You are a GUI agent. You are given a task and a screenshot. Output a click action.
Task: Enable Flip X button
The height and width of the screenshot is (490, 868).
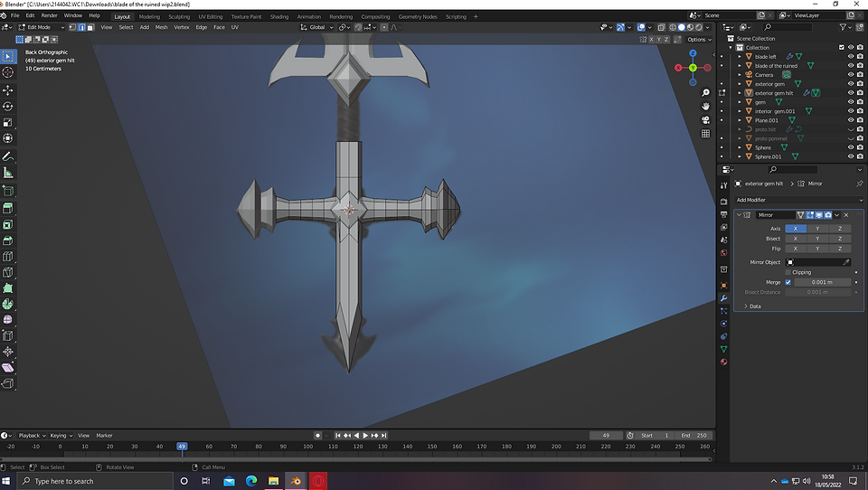(796, 249)
